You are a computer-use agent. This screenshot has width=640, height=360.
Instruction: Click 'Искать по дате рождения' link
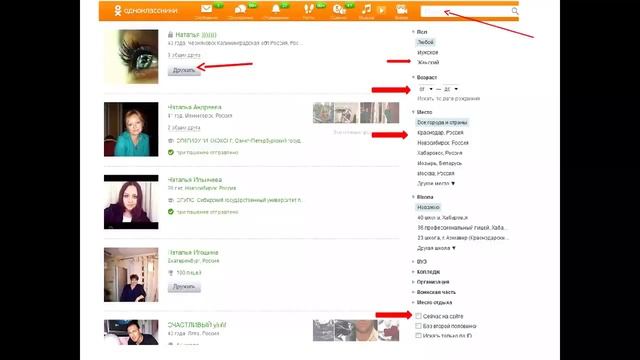449,99
